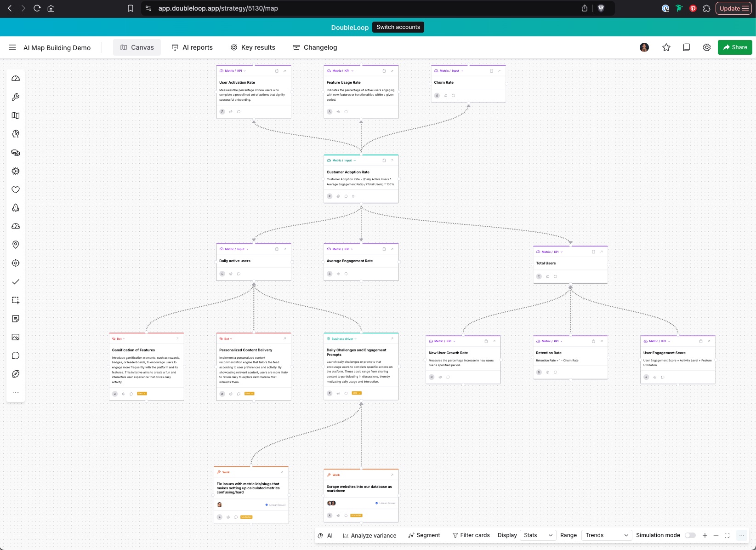Select the sticky note tool in sidebar
Screen dimensions: 756x550
click(x=16, y=319)
